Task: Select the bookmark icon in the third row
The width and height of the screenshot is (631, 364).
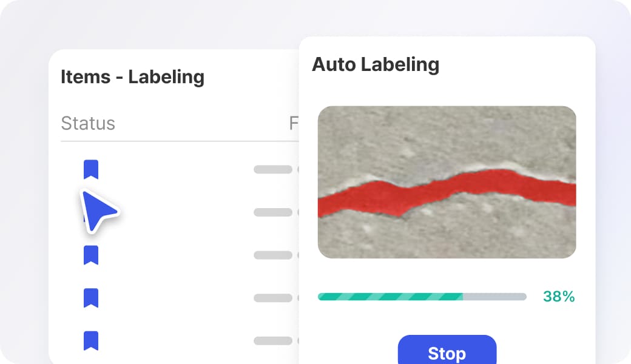Action: click(x=91, y=255)
